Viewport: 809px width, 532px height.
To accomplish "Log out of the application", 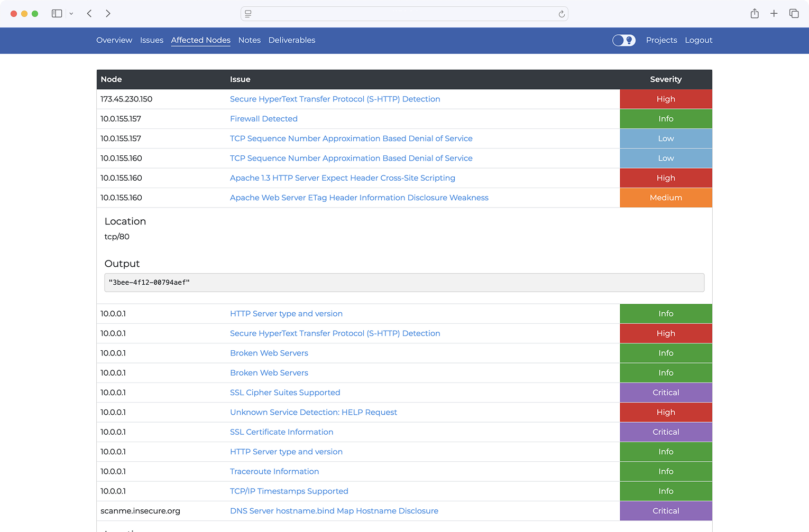I will [x=698, y=40].
